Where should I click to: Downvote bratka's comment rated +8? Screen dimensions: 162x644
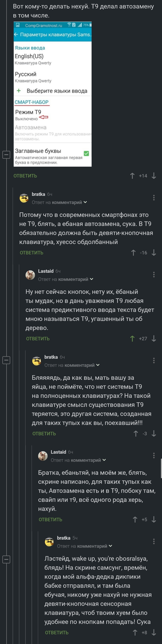pos(154,632)
